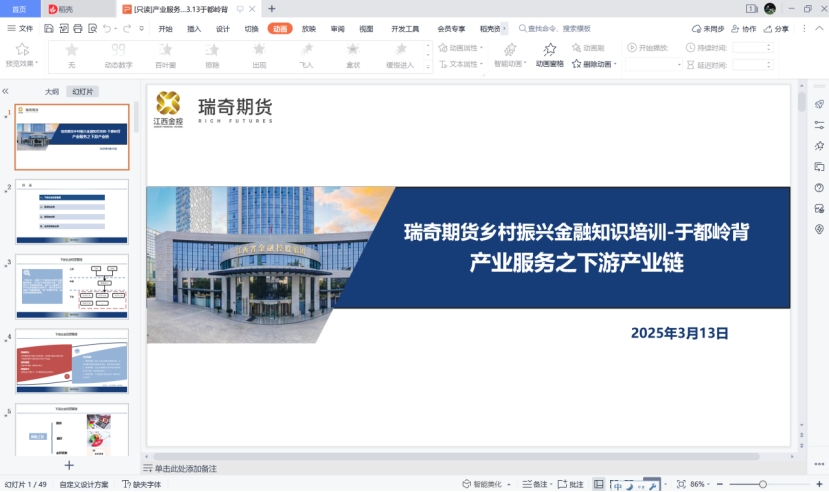Collapse the ribbon with the chevron-up arrow
This screenshot has height=492, width=829.
[x=819, y=29]
